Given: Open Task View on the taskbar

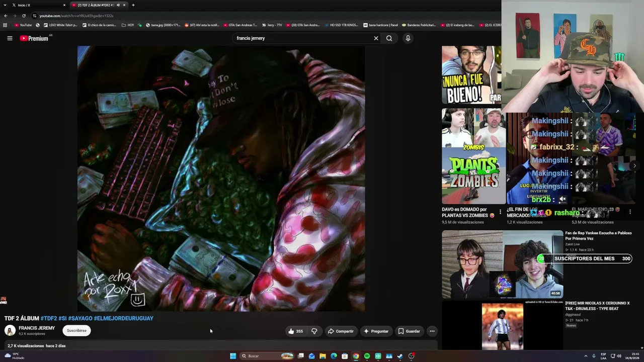Looking at the screenshot, I should coord(301,356).
